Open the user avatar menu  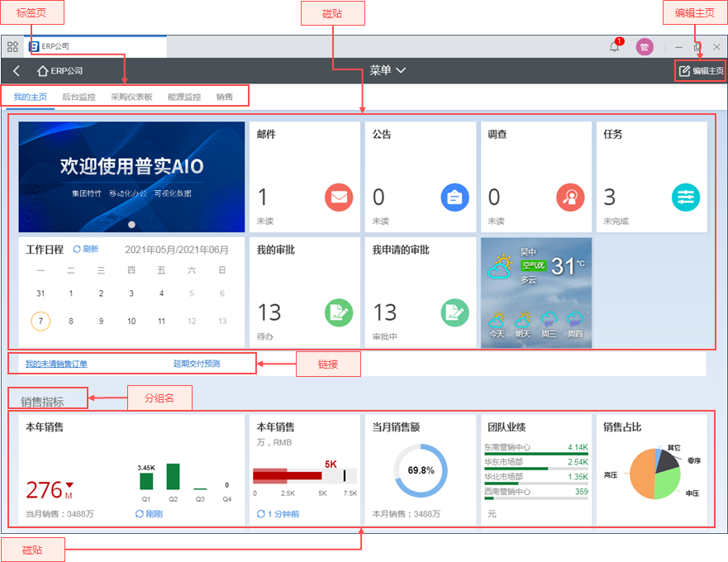pos(645,47)
